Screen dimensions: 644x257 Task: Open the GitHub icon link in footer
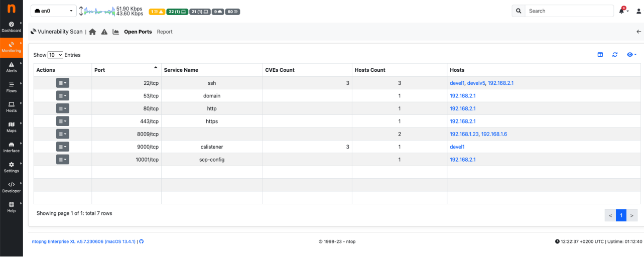click(x=141, y=241)
